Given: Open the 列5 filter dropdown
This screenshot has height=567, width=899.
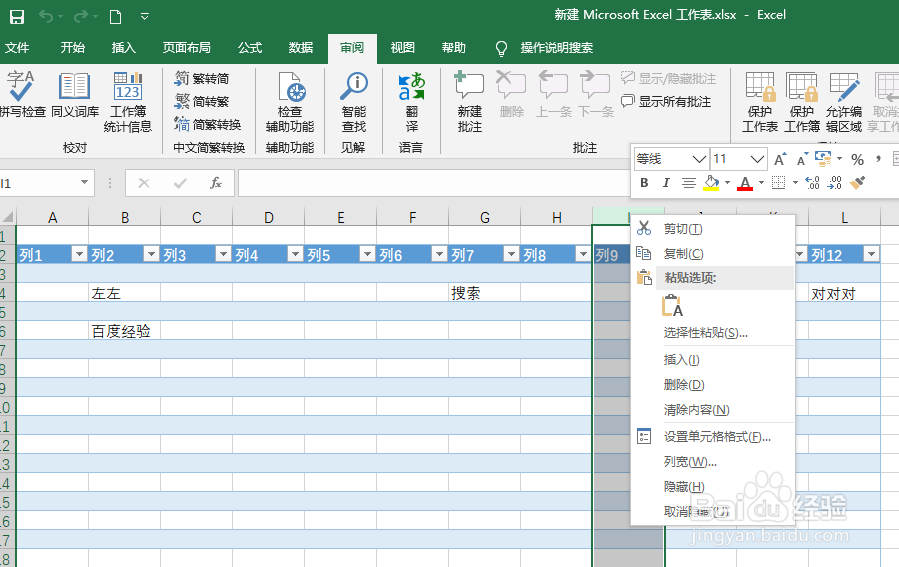Looking at the screenshot, I should (367, 254).
